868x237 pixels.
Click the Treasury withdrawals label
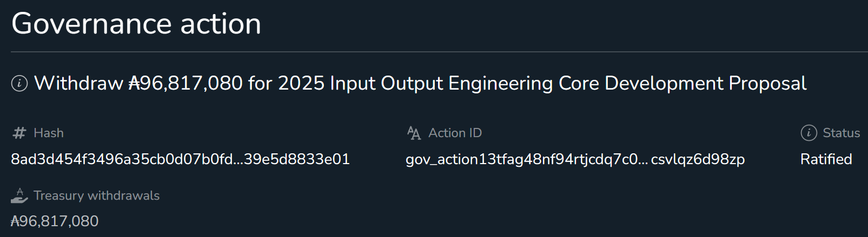(96, 195)
